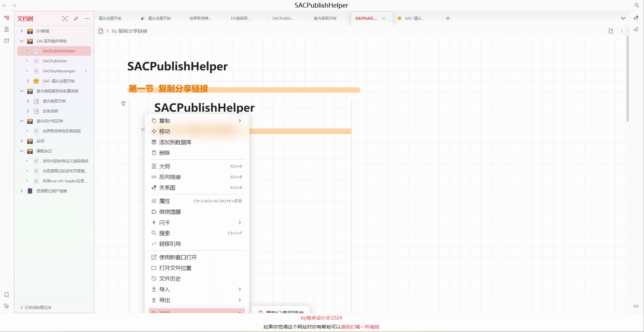The width and height of the screenshot is (644, 332).
Task: Choose 文件历史 in the context menu
Action: tap(197, 279)
